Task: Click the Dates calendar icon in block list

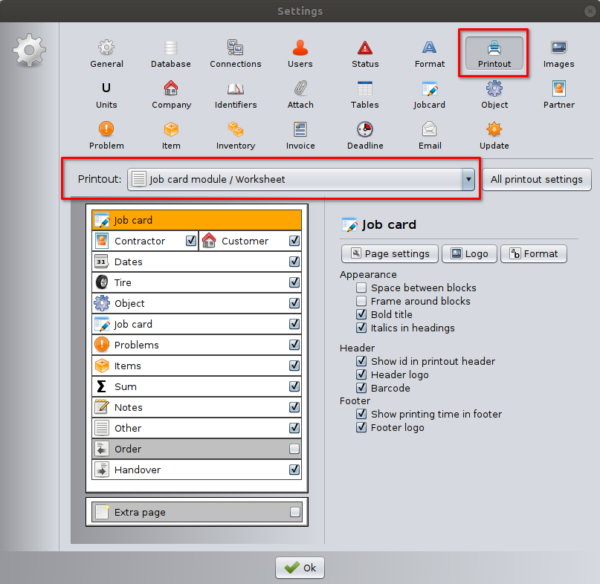Action: point(102,261)
